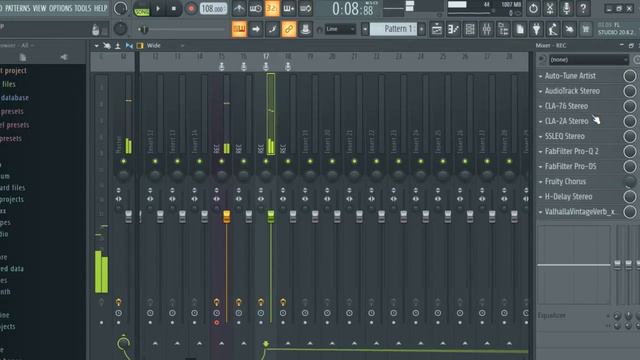Open the SSLEQ Stereo slot arrow menu
The image size is (640, 360).
click(x=540, y=137)
